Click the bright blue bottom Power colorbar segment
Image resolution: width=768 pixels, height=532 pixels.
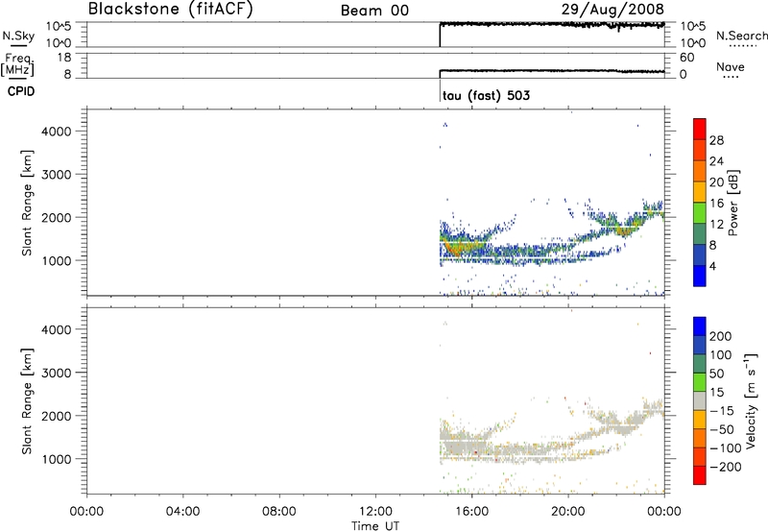[x=700, y=276]
